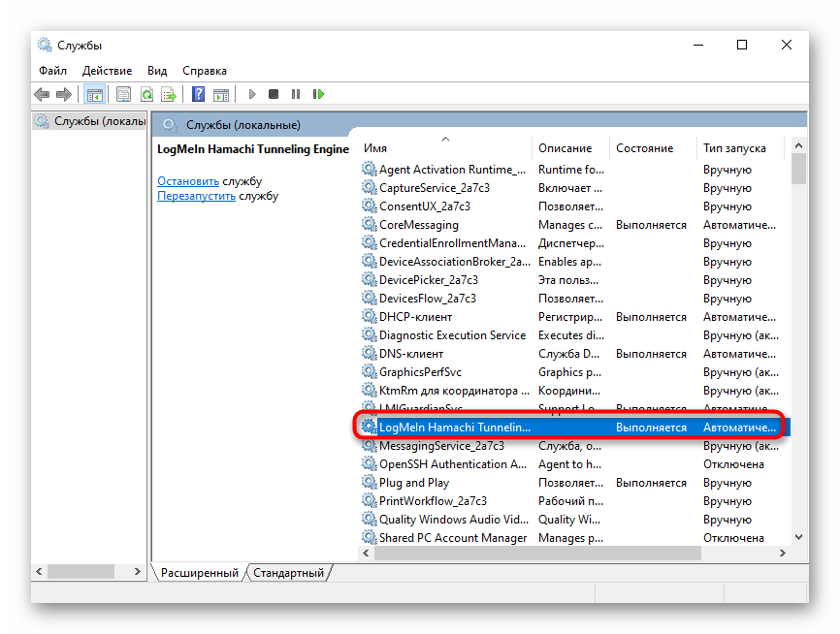Screen dimensions: 840x634
Task: Open the Вид menu
Action: coord(157,71)
